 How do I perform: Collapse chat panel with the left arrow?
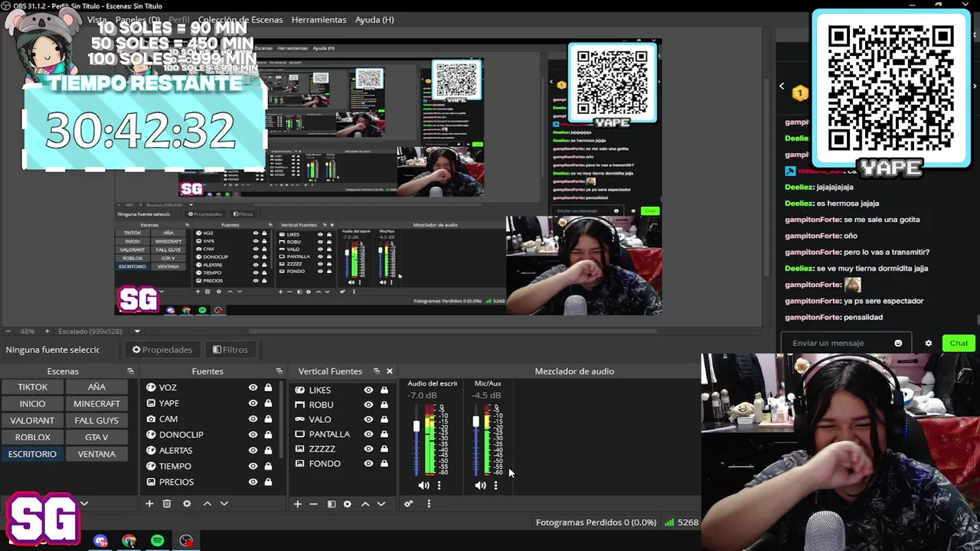point(782,86)
